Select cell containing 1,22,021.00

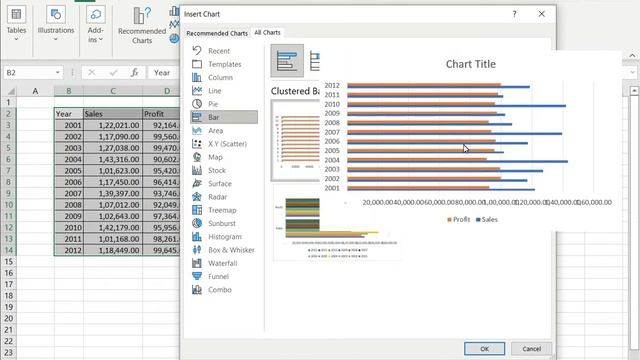pyautogui.click(x=113, y=125)
